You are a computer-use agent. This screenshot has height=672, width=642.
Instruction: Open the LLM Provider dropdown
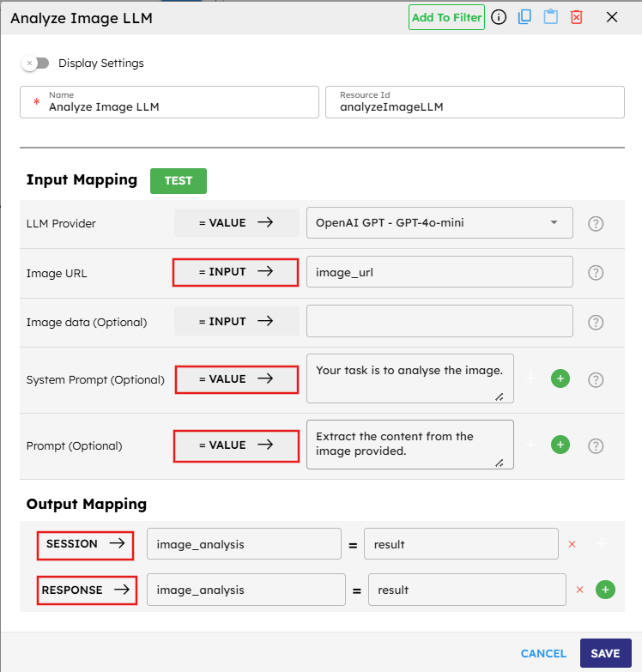[x=439, y=223]
